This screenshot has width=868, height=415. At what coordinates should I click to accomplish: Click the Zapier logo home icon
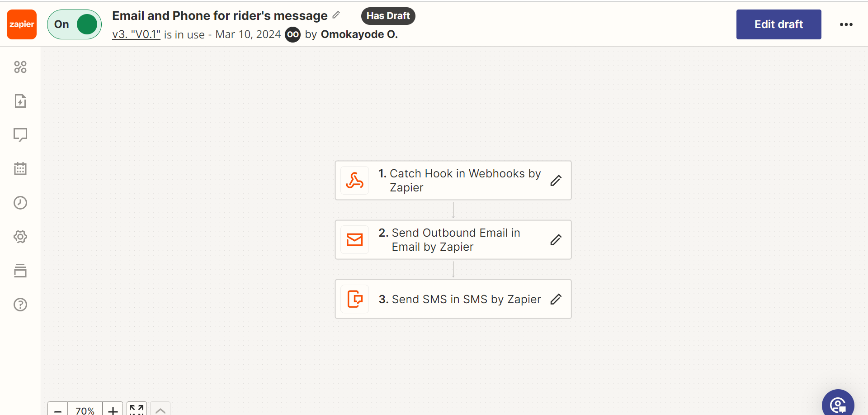pos(22,24)
